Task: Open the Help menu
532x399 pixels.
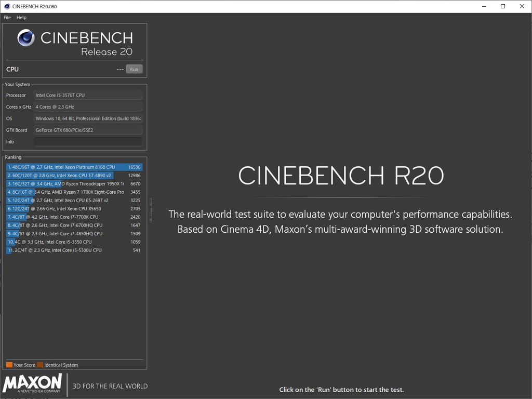Action: 21,17
